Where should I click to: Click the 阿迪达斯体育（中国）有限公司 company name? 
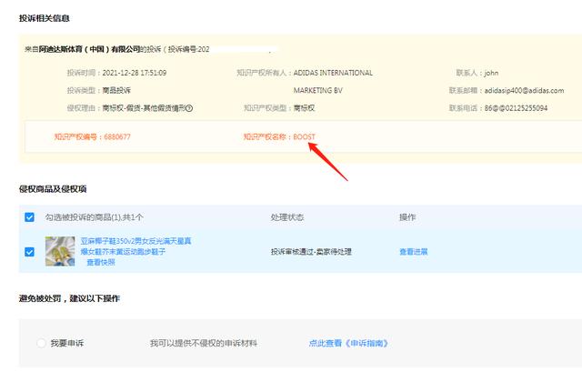point(89,49)
